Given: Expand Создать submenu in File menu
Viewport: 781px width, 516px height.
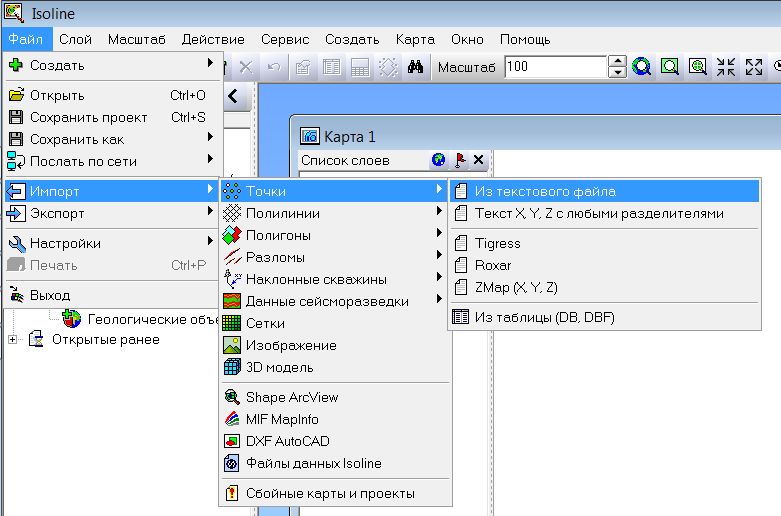Looking at the screenshot, I should [112, 65].
